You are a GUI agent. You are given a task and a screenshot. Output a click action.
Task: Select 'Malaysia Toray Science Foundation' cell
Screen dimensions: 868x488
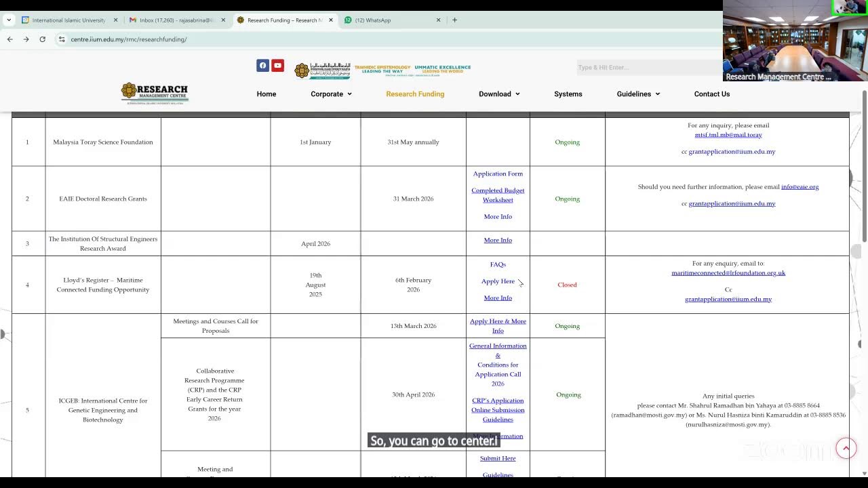[103, 142]
